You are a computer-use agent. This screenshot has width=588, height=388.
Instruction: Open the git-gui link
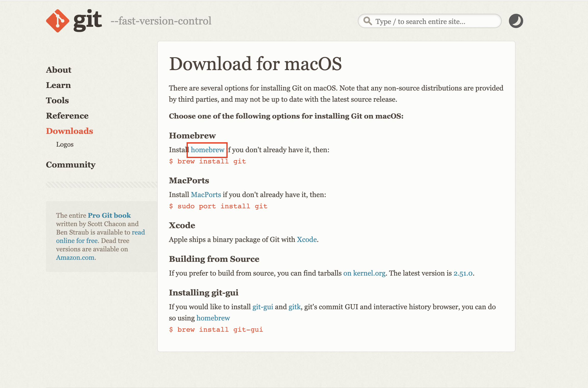(263, 307)
